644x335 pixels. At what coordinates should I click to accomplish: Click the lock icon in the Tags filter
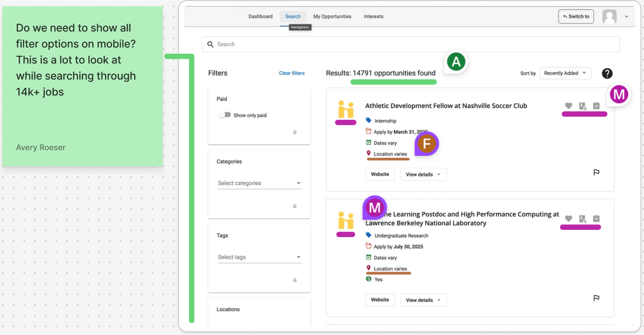tap(294, 280)
